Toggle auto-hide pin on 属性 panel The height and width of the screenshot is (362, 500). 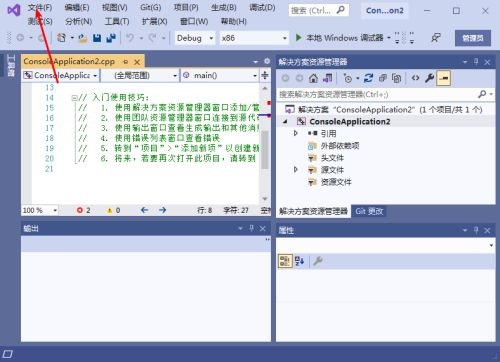pyautogui.click(x=476, y=230)
